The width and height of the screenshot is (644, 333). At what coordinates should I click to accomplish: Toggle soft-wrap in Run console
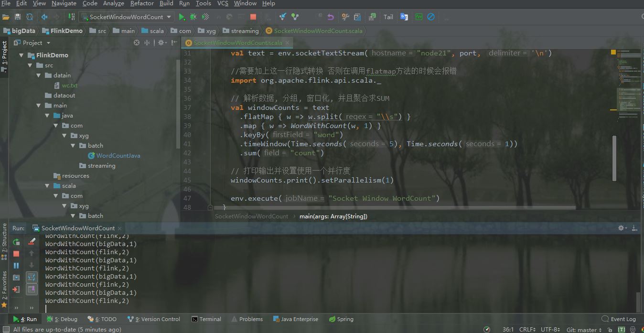[x=32, y=277]
